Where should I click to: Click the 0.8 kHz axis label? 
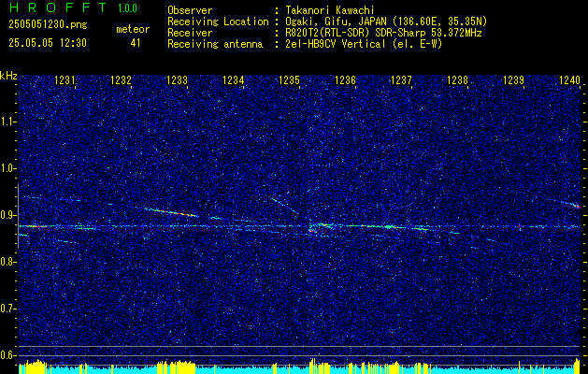tap(7, 262)
